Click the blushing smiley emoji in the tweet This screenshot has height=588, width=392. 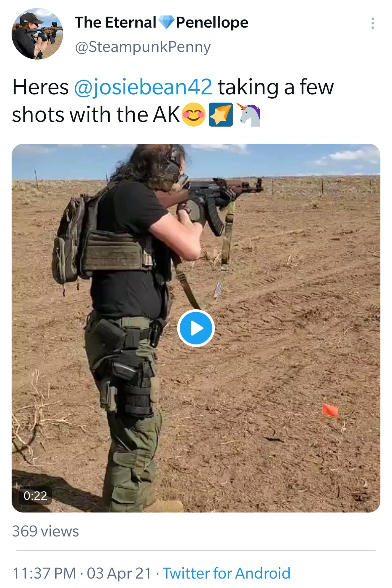[193, 115]
